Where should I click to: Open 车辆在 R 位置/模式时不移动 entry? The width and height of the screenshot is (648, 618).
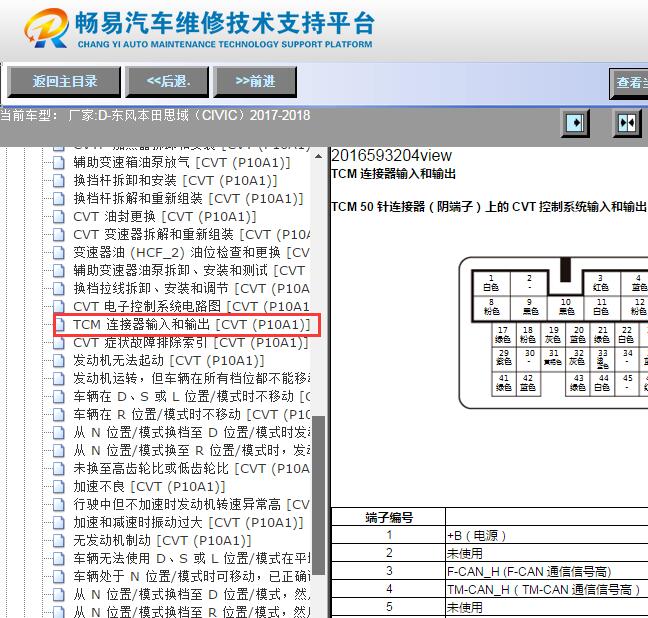191,415
